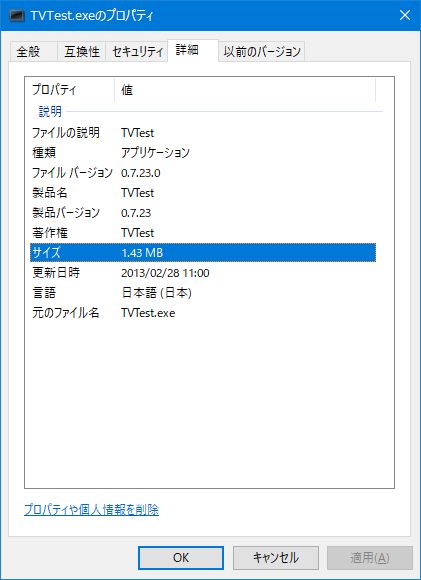The width and height of the screenshot is (421, 580).
Task: Select the 更新日時 property row
Action: [x=203, y=273]
